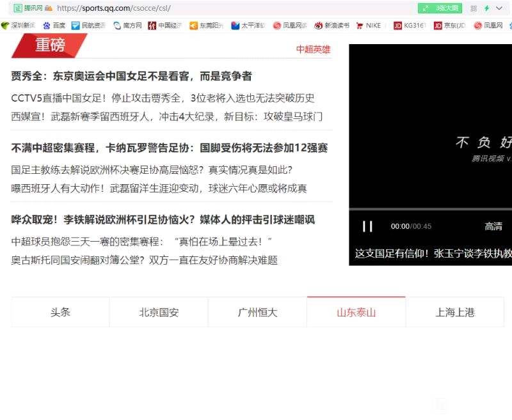Click the 腾讯网 certificate badge in address bar

[x=28, y=8]
